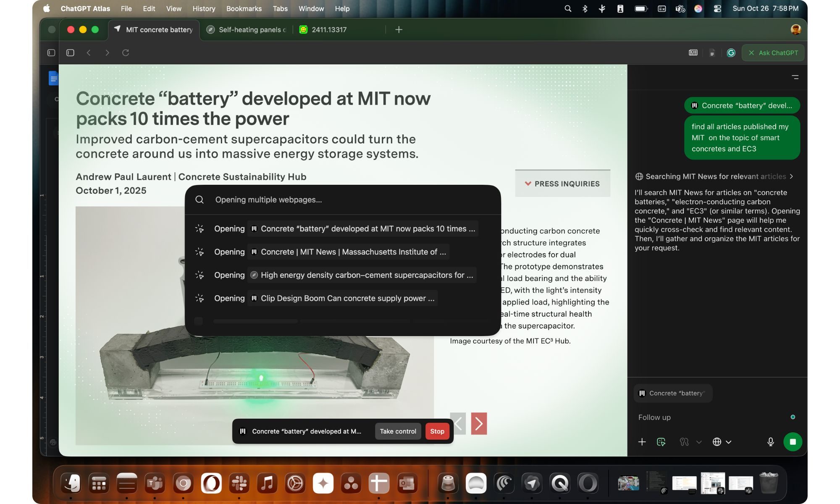Viewport: 840px width, 504px height.
Task: Click the Follow up input field
Action: pos(710,417)
